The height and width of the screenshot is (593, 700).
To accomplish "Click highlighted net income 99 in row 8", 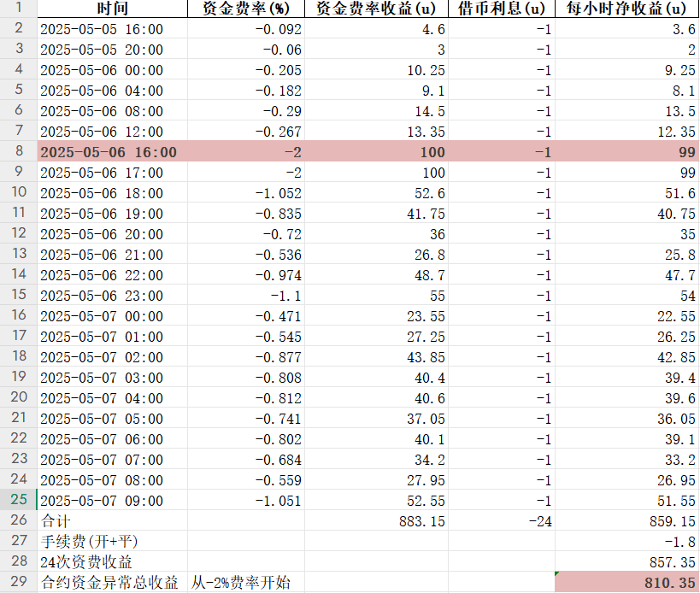I will (626, 151).
